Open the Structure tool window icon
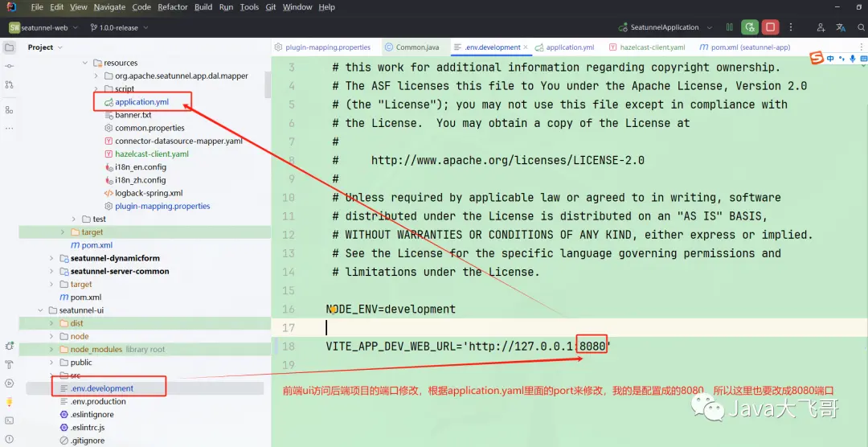This screenshot has height=447, width=868. [10, 109]
